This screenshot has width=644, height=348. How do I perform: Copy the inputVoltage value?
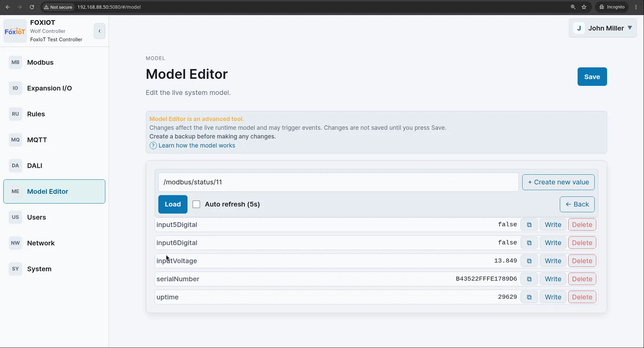[529, 261]
